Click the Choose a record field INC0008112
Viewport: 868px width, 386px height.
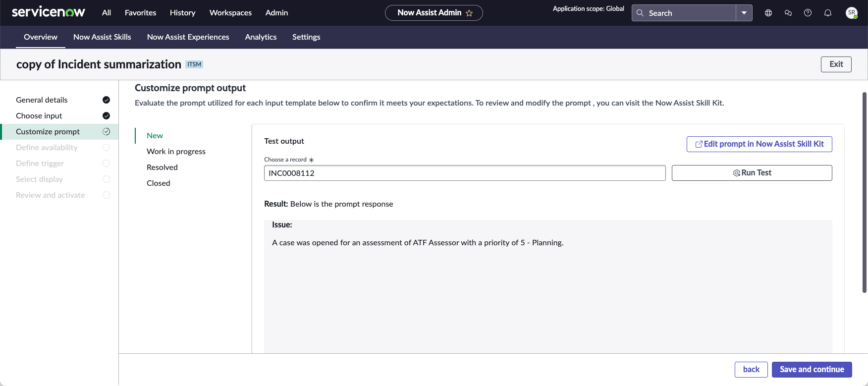coord(465,173)
